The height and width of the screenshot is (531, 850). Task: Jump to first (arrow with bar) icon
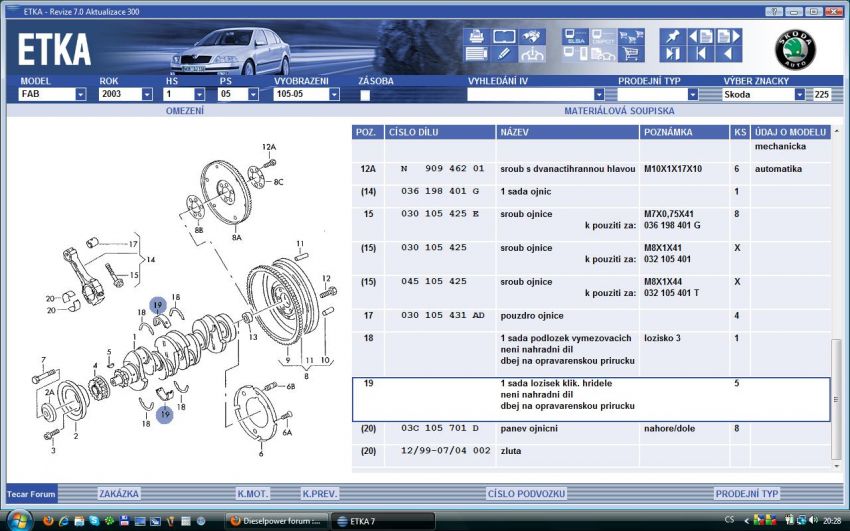tap(700, 54)
